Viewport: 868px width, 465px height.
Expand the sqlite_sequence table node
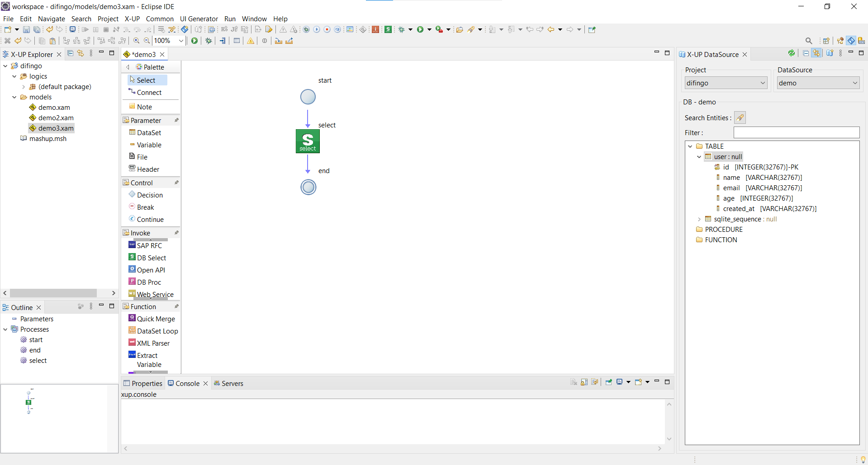(699, 219)
